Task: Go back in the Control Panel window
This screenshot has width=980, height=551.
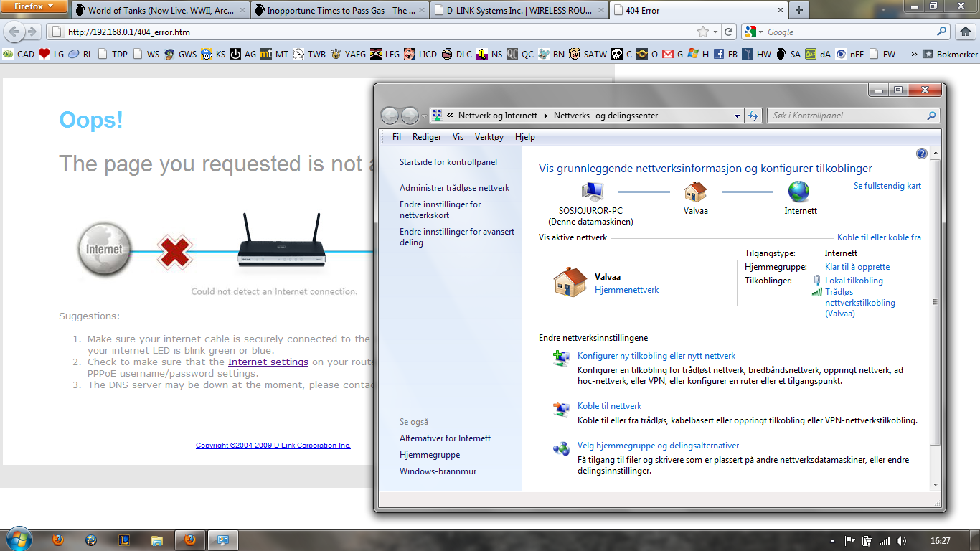Action: [x=390, y=116]
